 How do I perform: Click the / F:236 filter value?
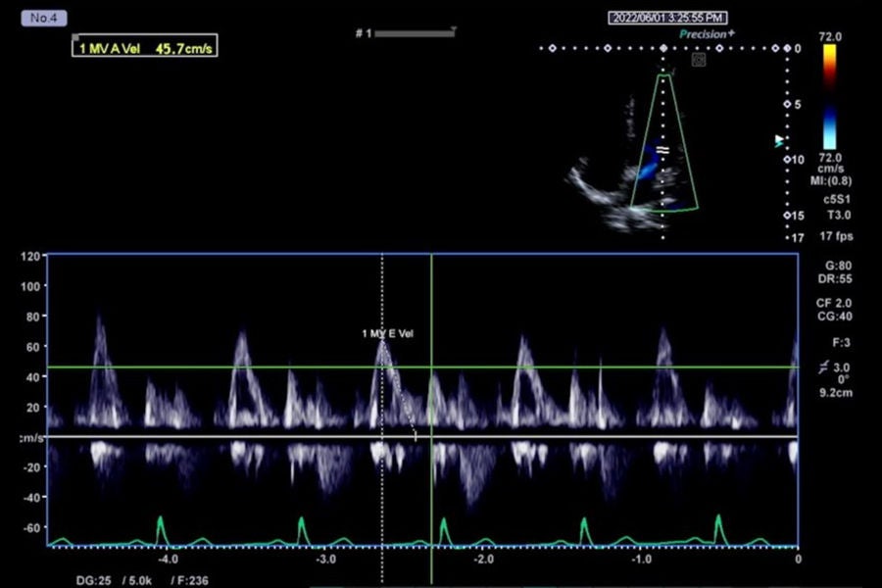pyautogui.click(x=190, y=581)
